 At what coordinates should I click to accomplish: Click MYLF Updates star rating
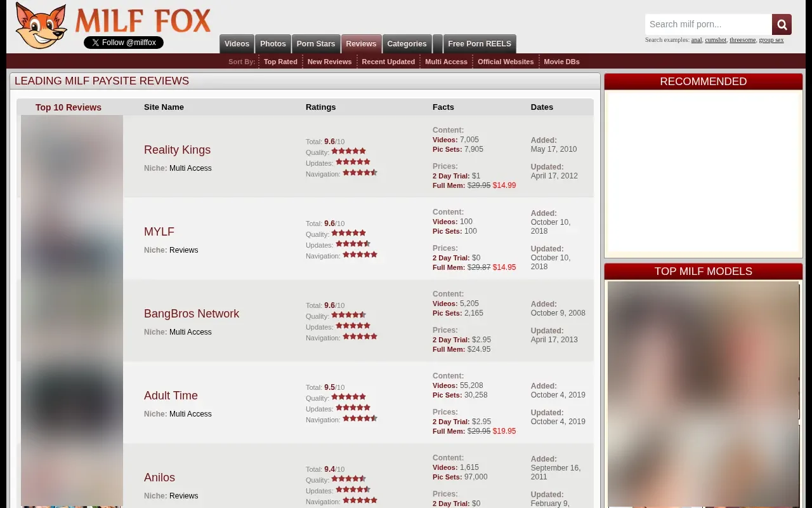pyautogui.click(x=353, y=244)
